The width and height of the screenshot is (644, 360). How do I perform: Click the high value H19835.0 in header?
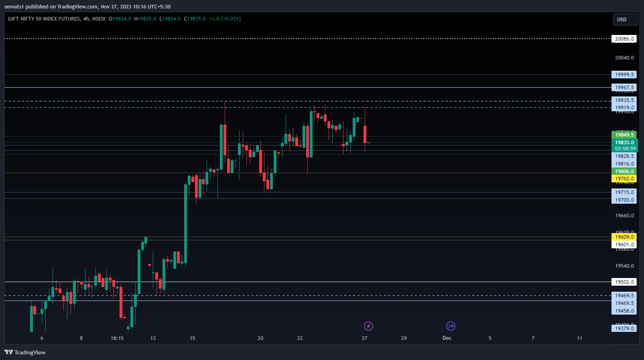[x=145, y=19]
